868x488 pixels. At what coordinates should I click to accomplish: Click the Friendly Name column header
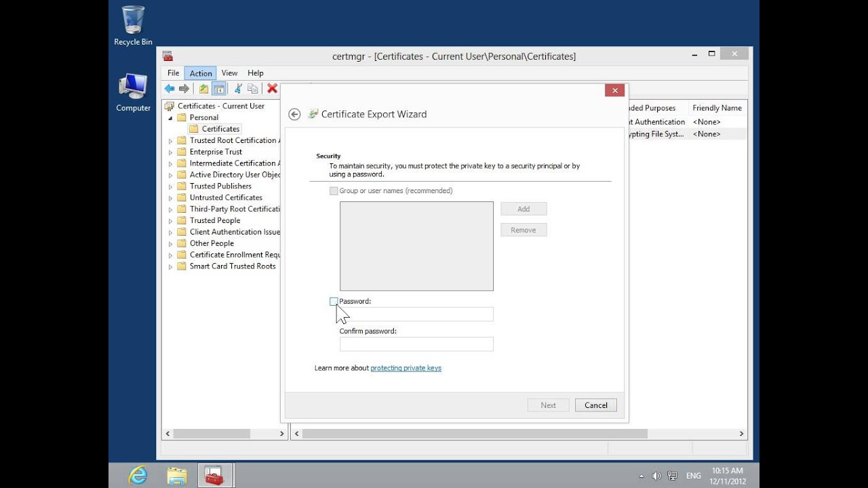pos(717,108)
